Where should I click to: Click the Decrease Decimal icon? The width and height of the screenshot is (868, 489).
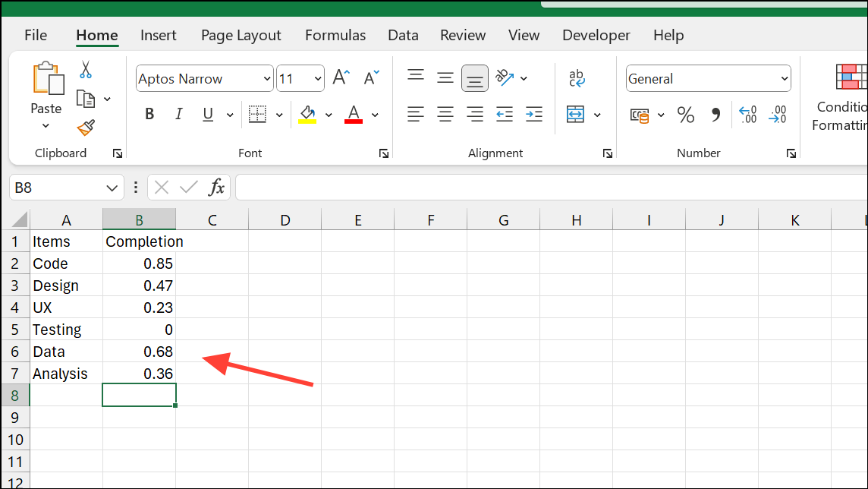click(777, 115)
